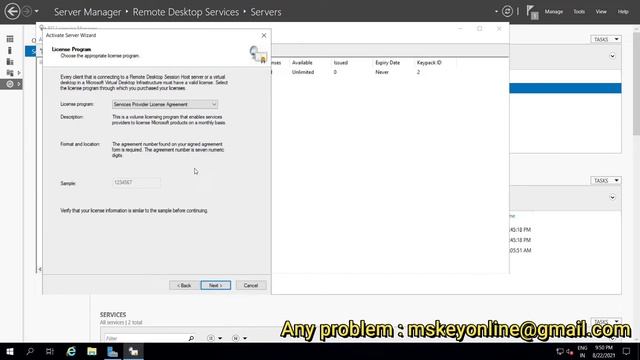Open the list view options dropdown in Services
640x360 pixels.
point(214,338)
